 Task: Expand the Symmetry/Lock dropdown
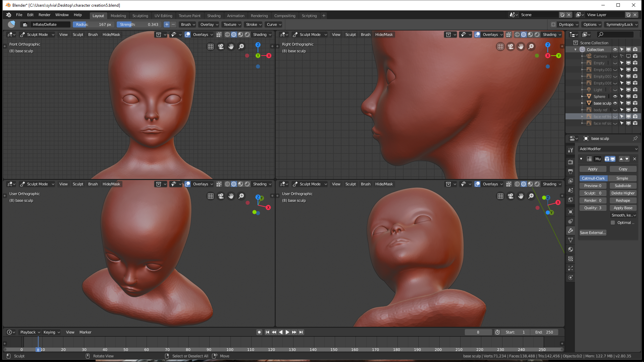coord(622,24)
